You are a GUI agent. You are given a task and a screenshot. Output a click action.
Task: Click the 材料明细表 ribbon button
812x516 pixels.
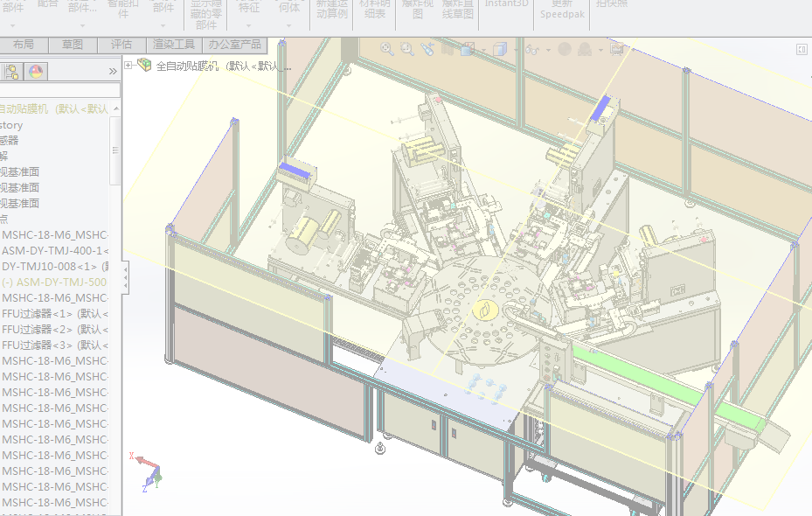click(x=374, y=10)
